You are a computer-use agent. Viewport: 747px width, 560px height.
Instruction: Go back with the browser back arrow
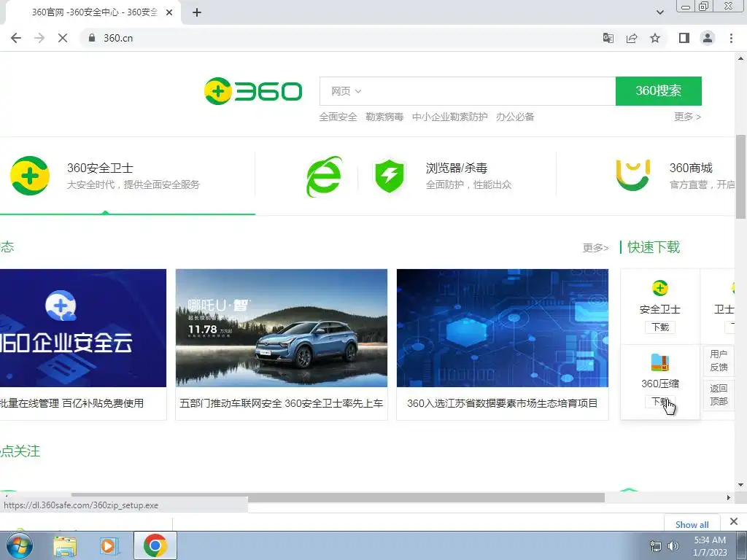tap(16, 38)
